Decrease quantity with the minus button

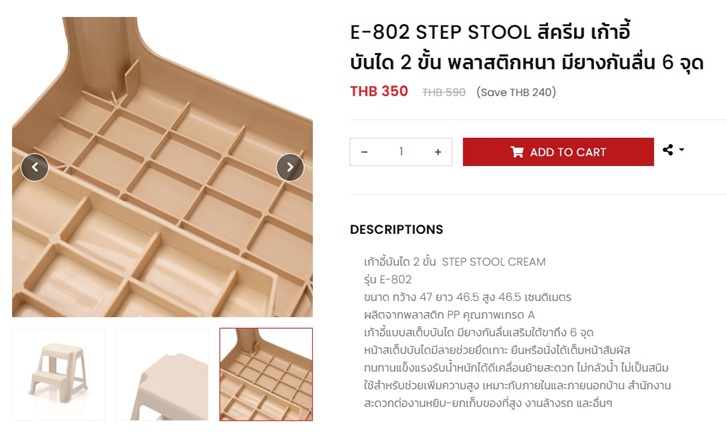(x=364, y=152)
